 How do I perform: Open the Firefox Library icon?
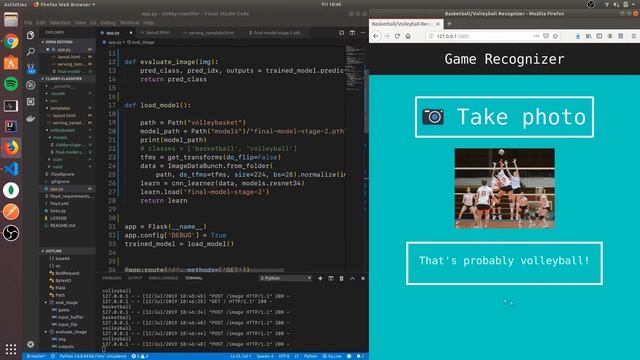click(589, 36)
